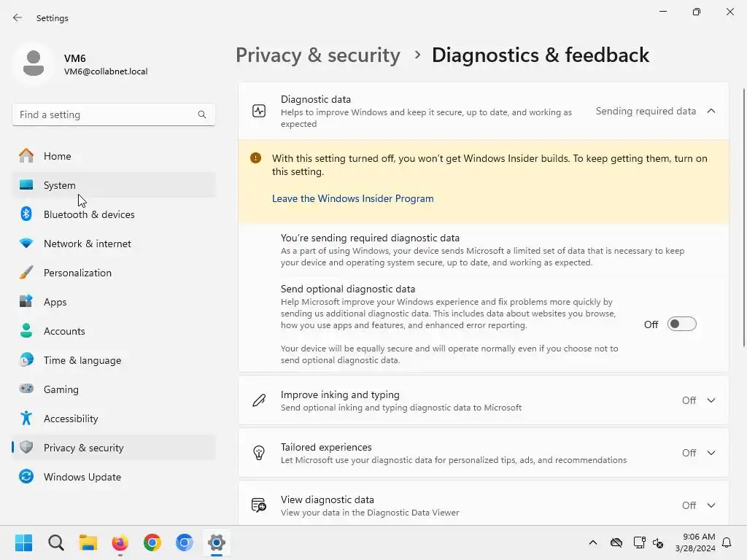Click the Time & language globe icon

click(x=26, y=360)
